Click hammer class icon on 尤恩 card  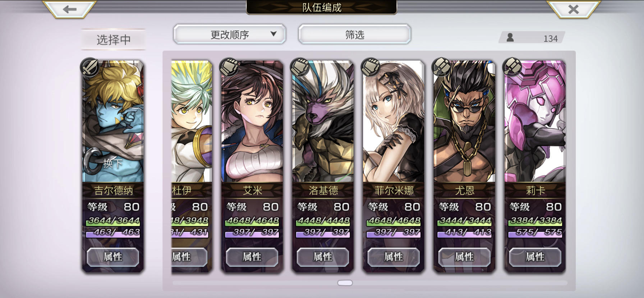click(x=441, y=67)
